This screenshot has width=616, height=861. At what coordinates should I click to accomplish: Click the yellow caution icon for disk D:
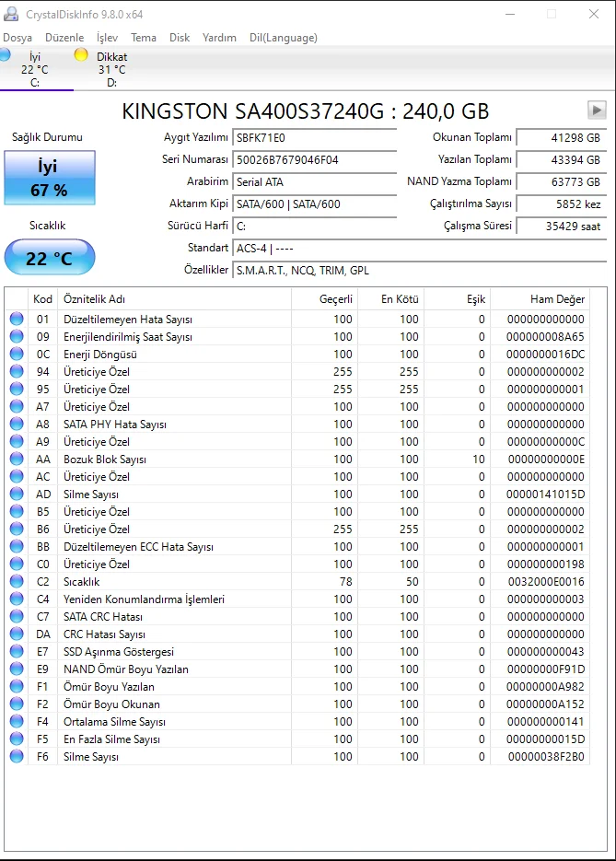pos(81,54)
